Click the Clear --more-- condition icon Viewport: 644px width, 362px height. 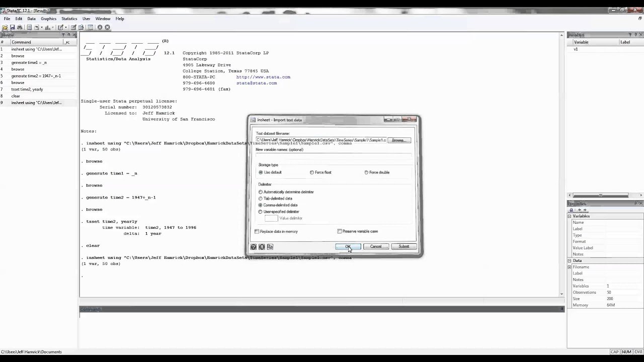click(100, 27)
